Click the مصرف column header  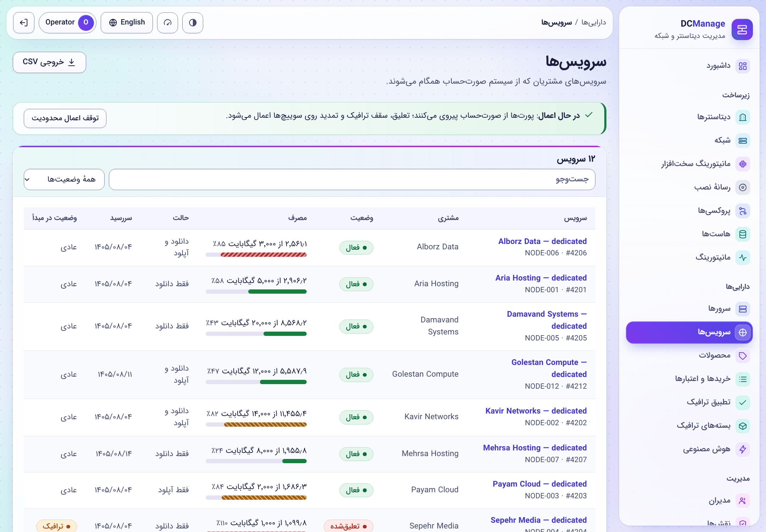(297, 218)
